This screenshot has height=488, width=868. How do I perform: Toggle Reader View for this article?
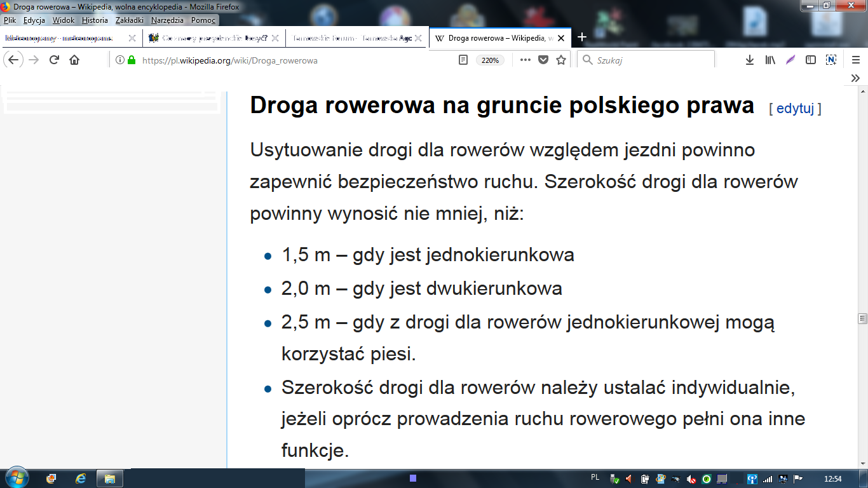click(x=464, y=60)
